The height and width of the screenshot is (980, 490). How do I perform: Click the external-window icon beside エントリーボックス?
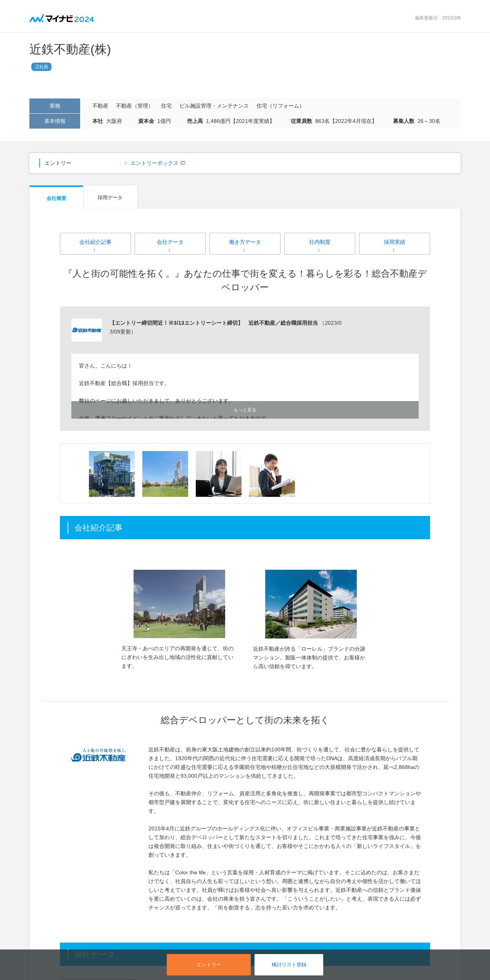click(183, 163)
